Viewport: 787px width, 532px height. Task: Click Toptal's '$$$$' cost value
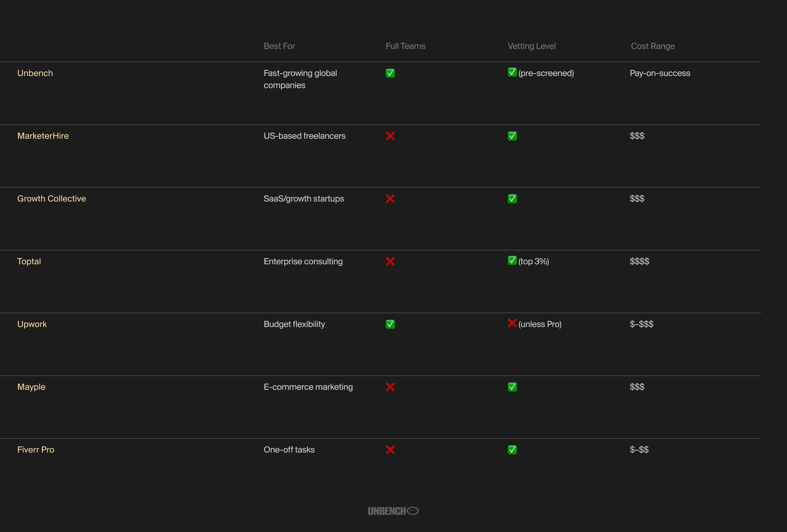tap(639, 261)
